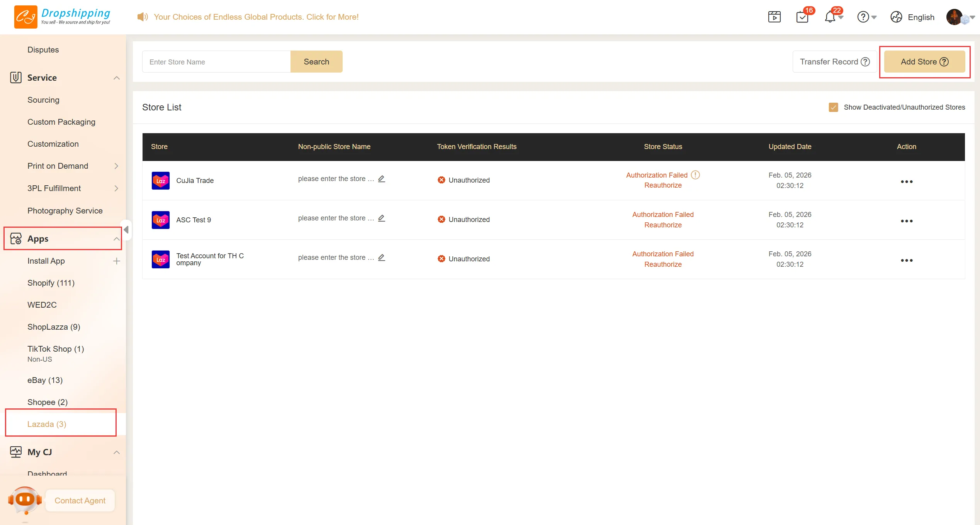Viewport: 980px width, 525px height.
Task: Click Reauthorize for ASC Test 9
Action: (x=663, y=225)
